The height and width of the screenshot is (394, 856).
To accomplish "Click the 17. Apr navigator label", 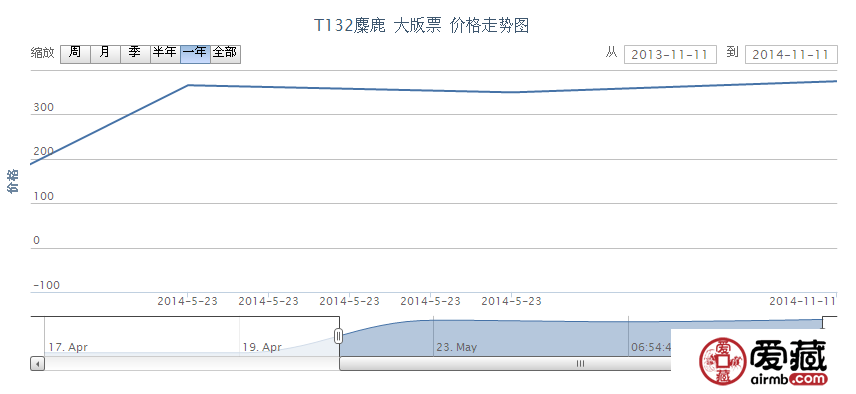I will tap(68, 347).
